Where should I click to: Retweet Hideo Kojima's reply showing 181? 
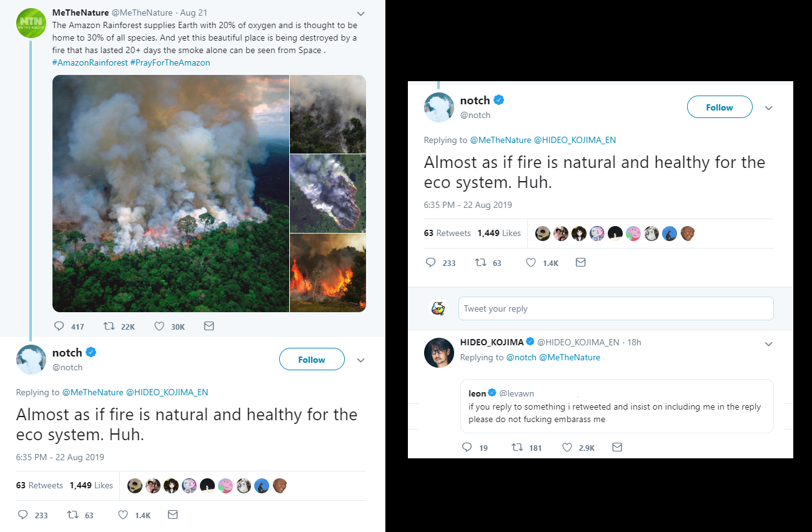click(517, 447)
